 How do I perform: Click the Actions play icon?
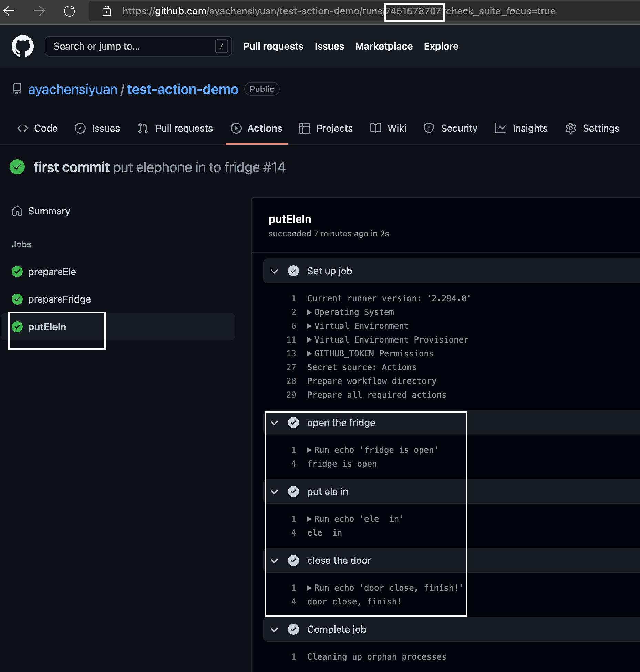236,128
